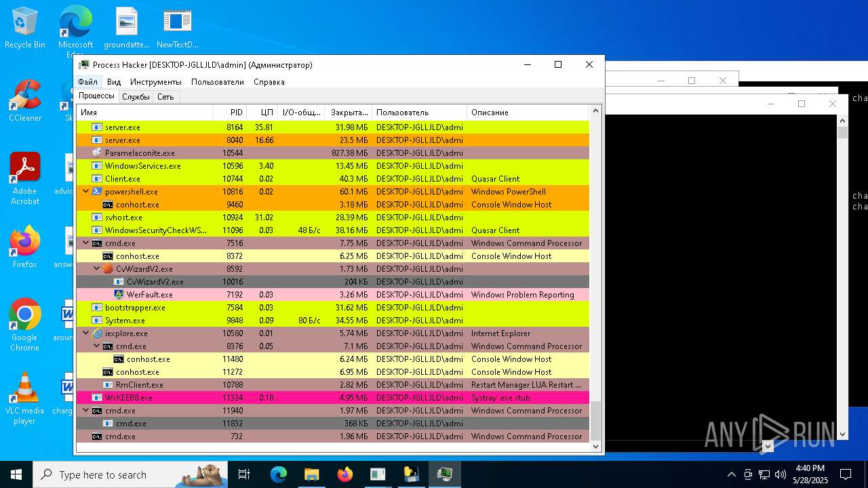
Task: Open Task View on the taskbar
Action: pyautogui.click(x=244, y=474)
